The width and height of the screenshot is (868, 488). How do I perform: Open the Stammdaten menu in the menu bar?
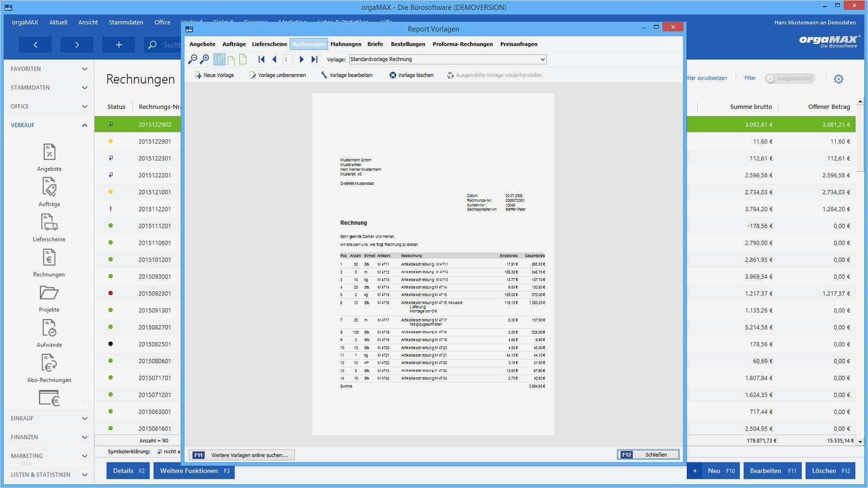[126, 22]
